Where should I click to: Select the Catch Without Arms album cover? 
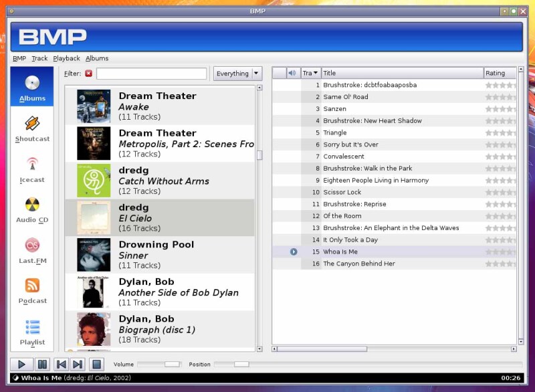(x=94, y=181)
